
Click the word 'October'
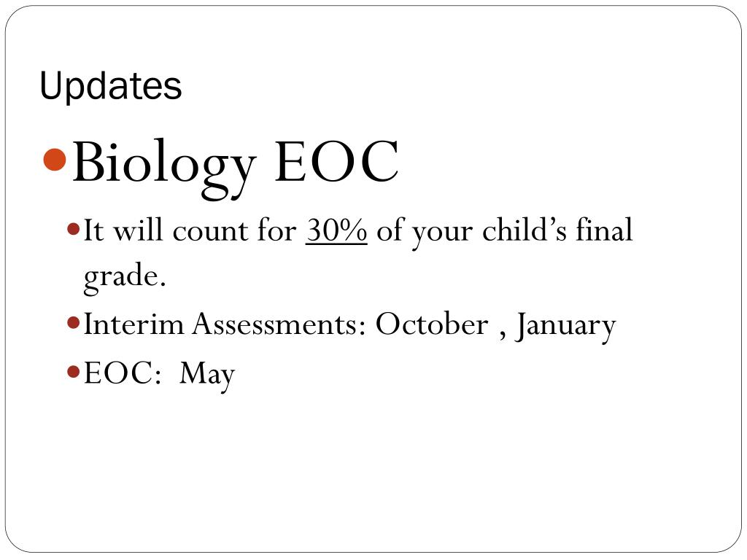[x=431, y=324]
